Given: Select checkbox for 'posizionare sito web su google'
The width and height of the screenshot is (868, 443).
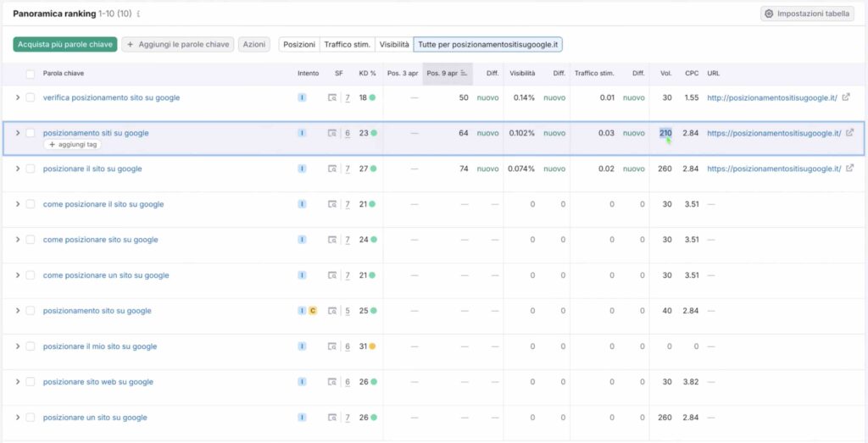Looking at the screenshot, I should tap(31, 382).
